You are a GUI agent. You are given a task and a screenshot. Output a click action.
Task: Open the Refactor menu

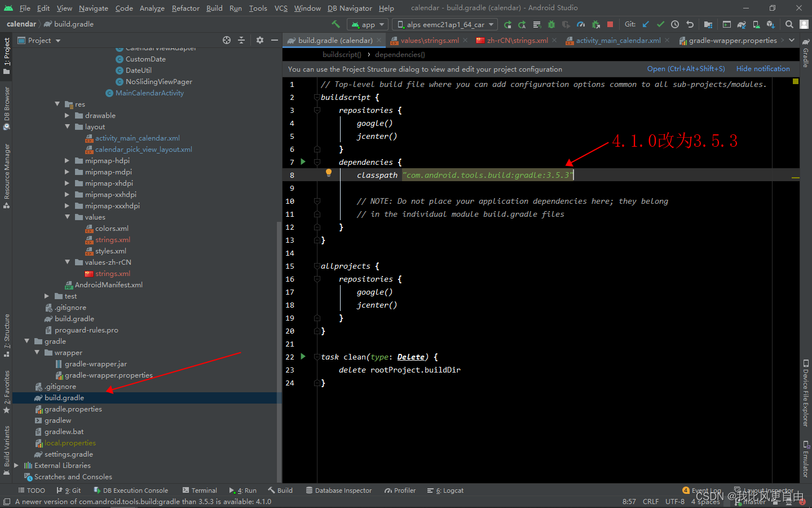186,8
